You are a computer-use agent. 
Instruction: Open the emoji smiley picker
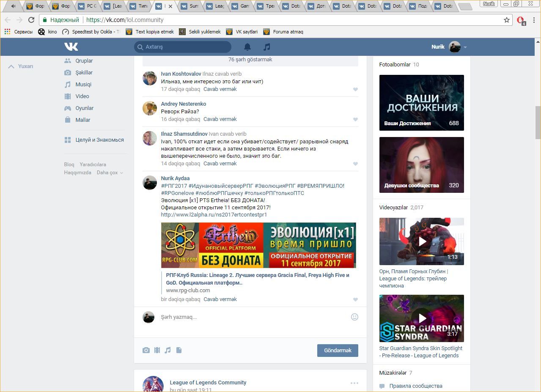355,317
